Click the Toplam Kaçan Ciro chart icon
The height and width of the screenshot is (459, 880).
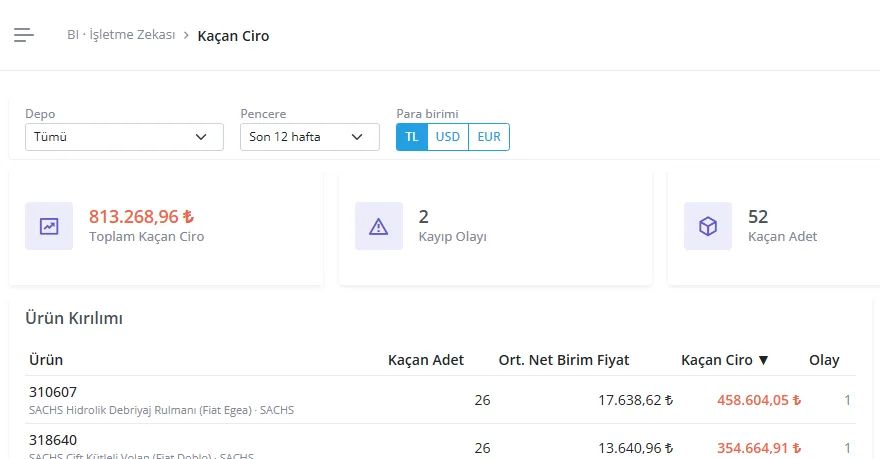[49, 226]
